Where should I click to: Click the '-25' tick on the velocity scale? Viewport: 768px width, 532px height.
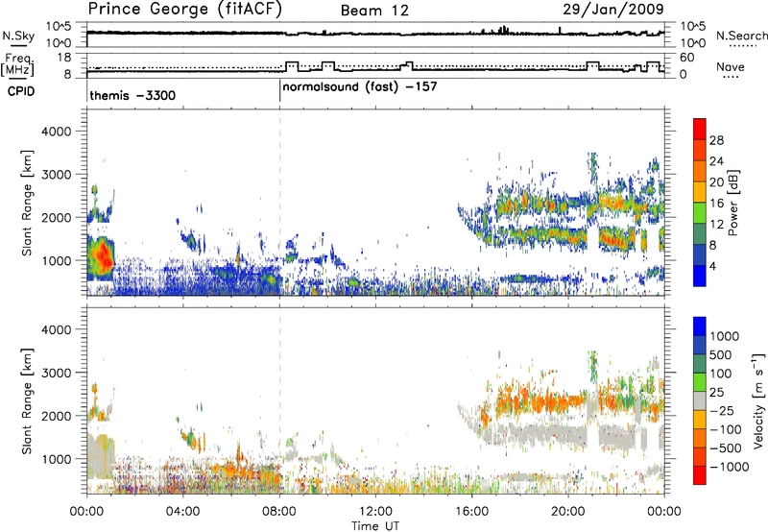pos(723,411)
